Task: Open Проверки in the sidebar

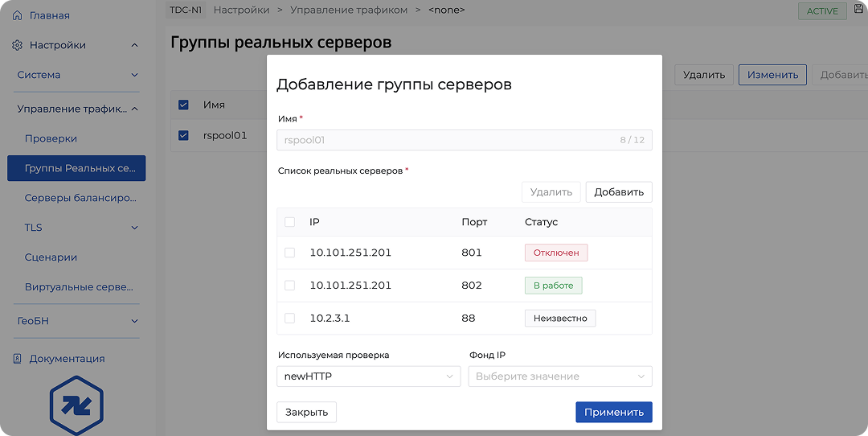Action: pos(51,138)
